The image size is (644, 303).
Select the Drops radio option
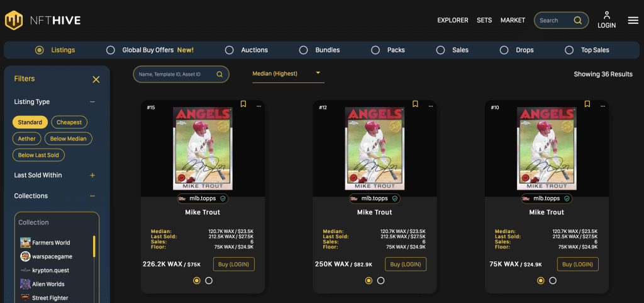504,50
